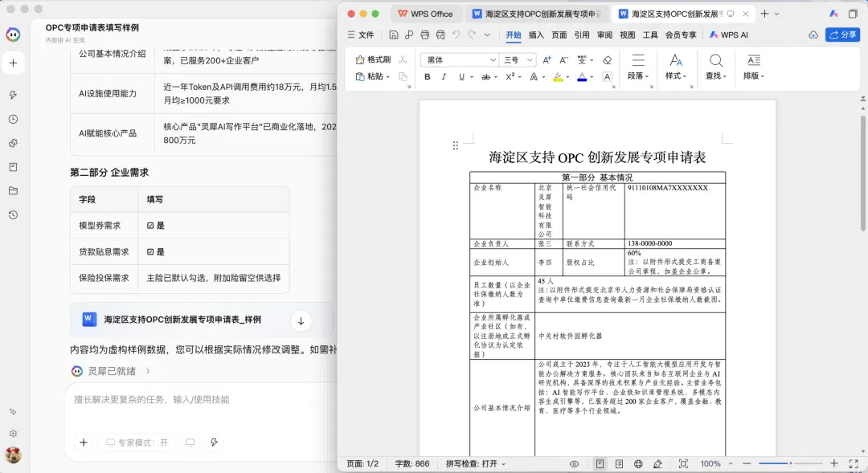Click the character border A icon
868x473 pixels.
click(608, 77)
